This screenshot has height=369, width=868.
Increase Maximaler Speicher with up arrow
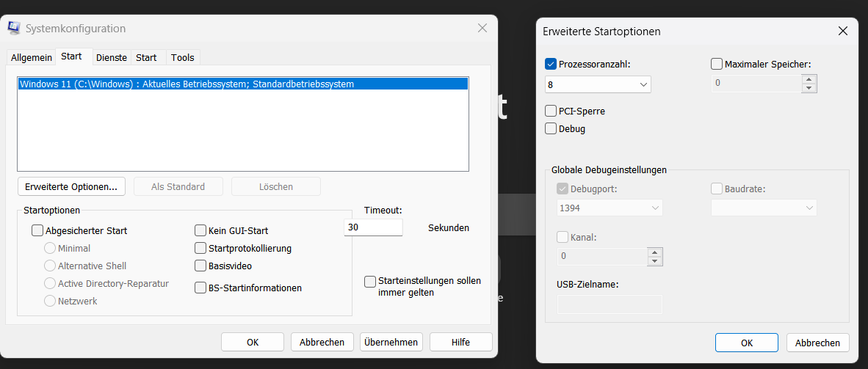point(809,79)
